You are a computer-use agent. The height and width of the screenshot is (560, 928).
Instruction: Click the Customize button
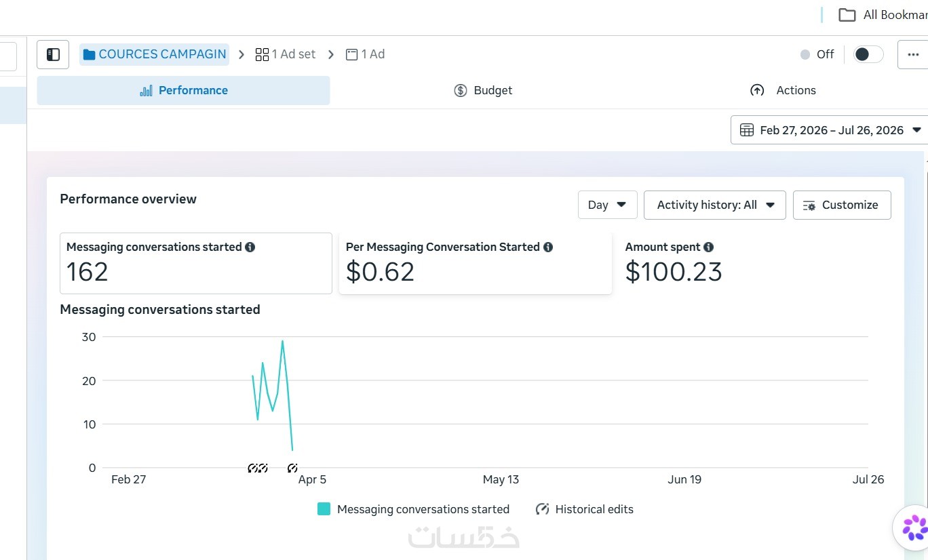tap(842, 205)
